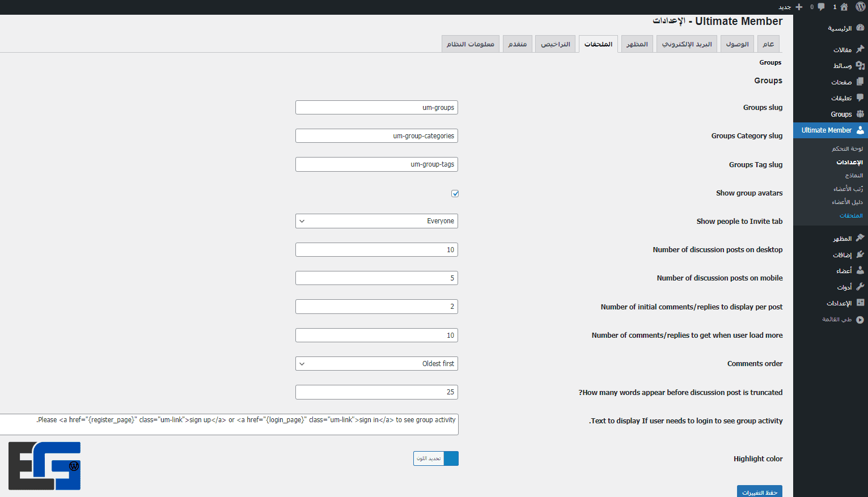Open the Groups icon in sidebar
Screen dimensions: 868x497
[860, 114]
